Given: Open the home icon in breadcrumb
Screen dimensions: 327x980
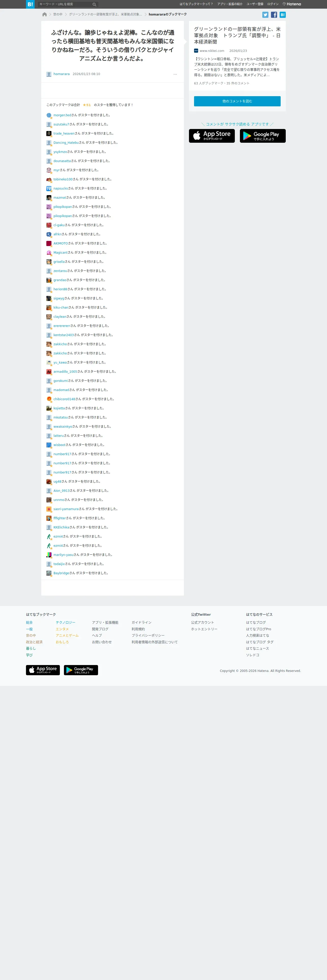Looking at the screenshot, I should pos(45,15).
